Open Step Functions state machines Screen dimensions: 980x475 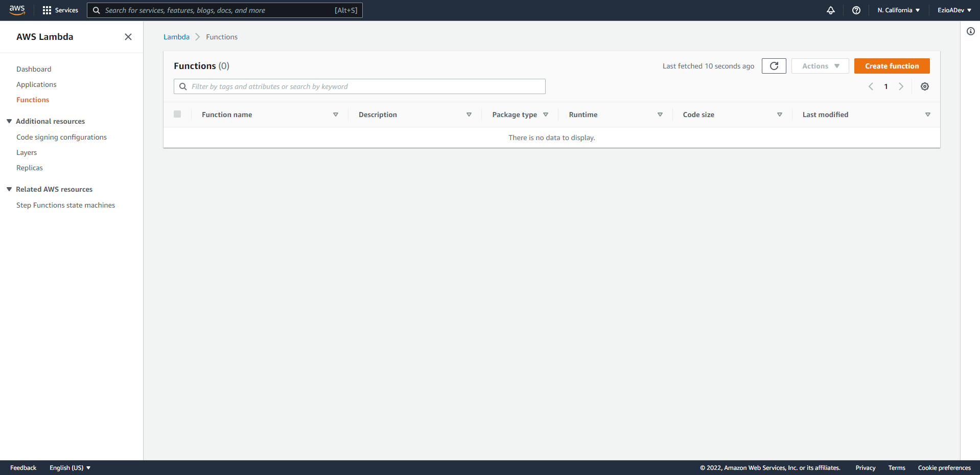pos(65,205)
